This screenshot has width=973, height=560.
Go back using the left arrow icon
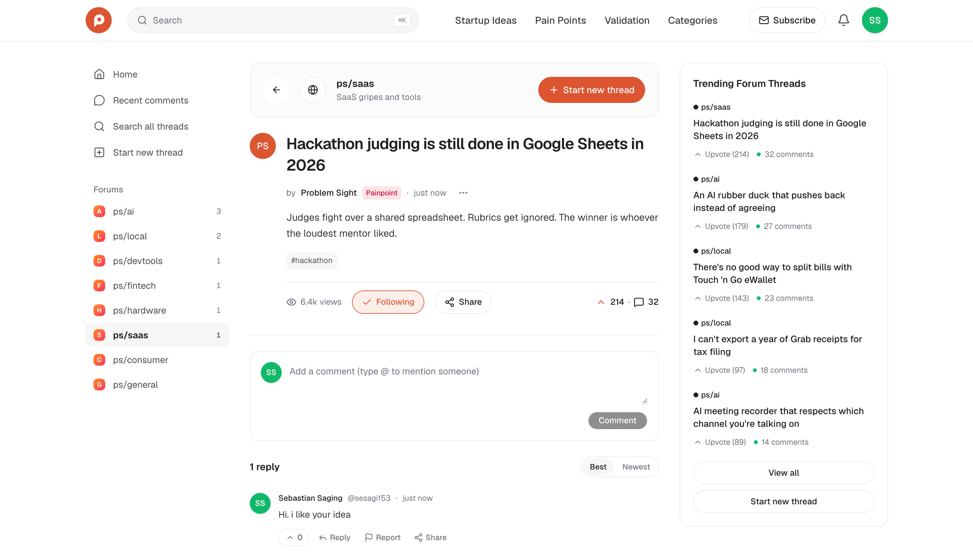(276, 90)
